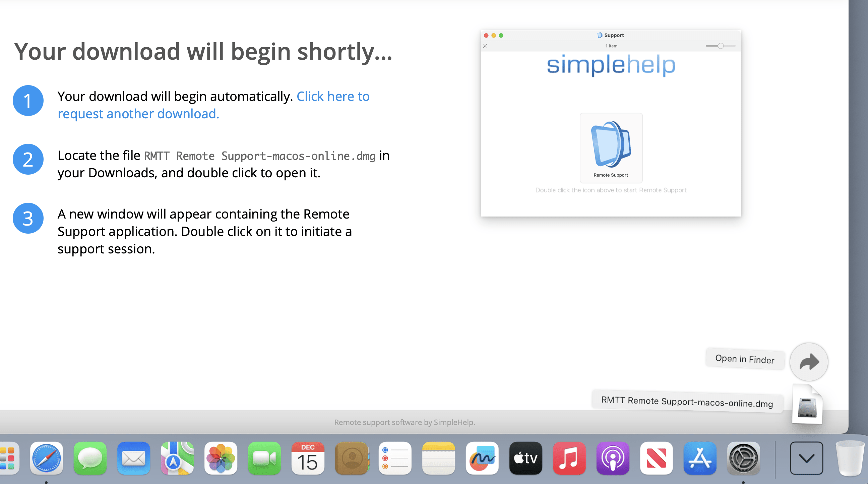This screenshot has height=484, width=868.
Task: Click RMTT Remote Support-macos-online.dmg label in stack
Action: coord(687,402)
